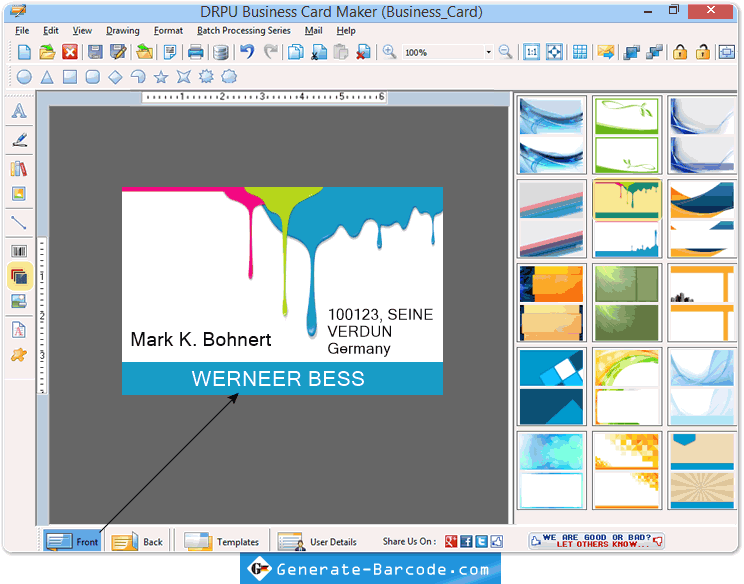
Task: Click the New document icon
Action: [24, 52]
